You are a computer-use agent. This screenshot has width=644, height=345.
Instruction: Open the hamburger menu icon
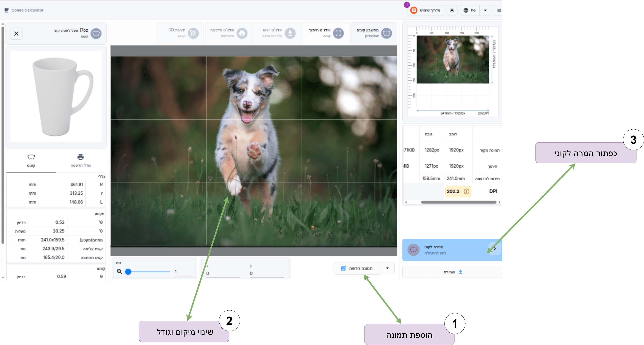point(499,10)
